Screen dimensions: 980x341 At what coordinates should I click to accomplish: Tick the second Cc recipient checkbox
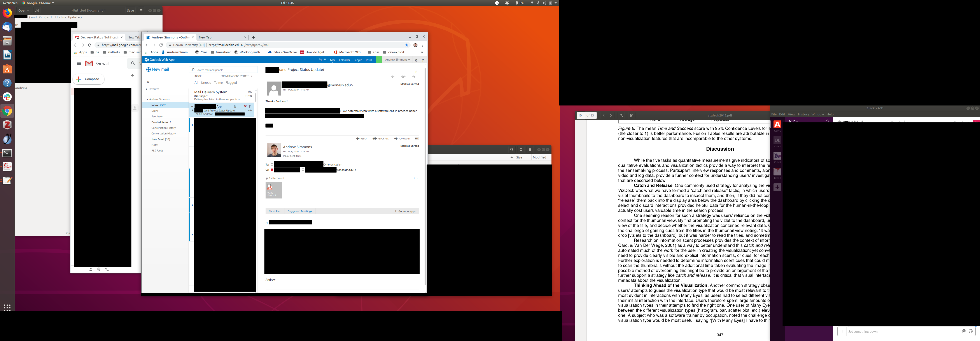pyautogui.click(x=303, y=170)
